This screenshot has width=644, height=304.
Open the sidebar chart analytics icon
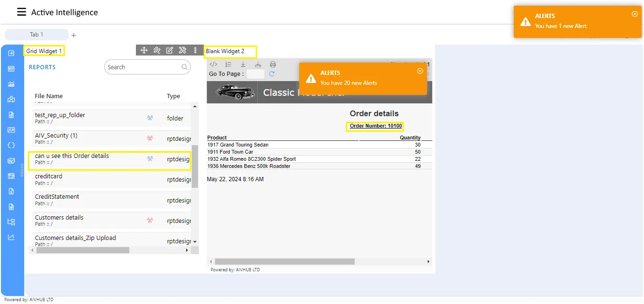11,84
